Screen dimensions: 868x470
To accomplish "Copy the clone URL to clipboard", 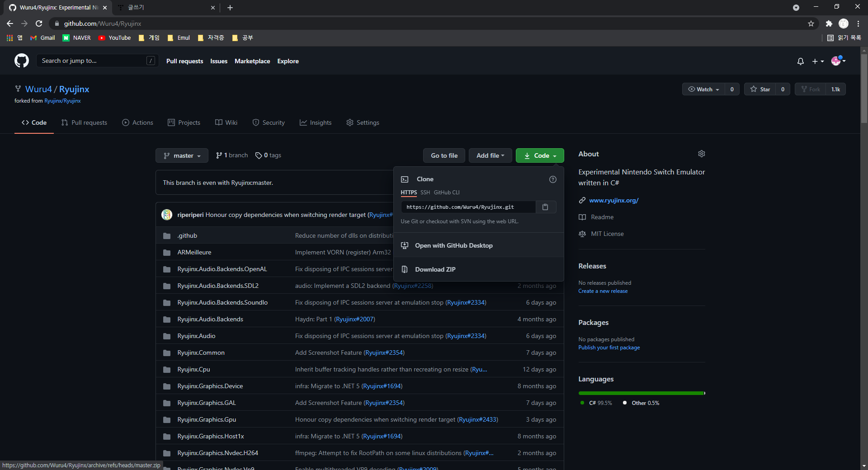I will pos(545,207).
